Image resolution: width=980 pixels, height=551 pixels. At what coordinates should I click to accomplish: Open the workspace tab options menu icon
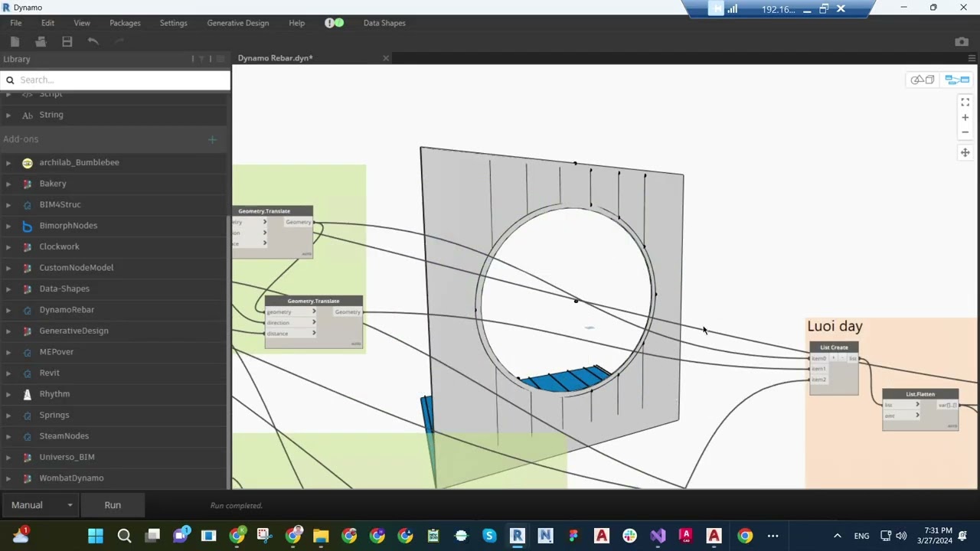(x=972, y=58)
